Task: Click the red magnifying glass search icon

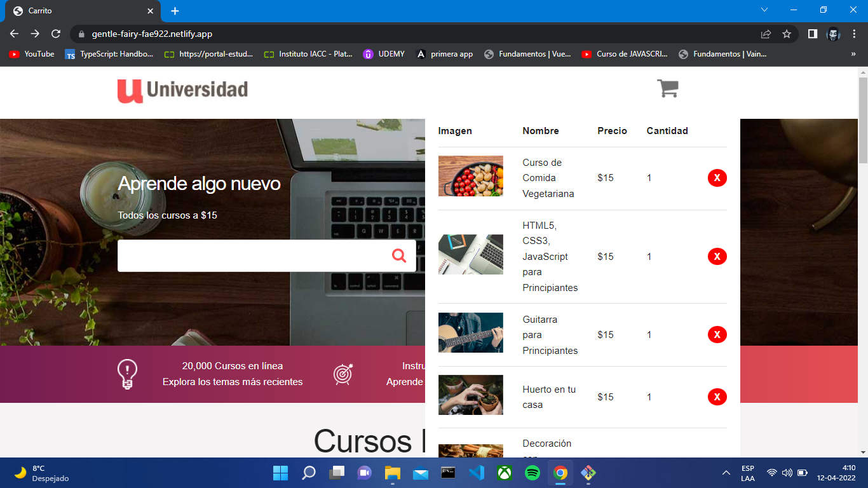Action: [x=399, y=255]
